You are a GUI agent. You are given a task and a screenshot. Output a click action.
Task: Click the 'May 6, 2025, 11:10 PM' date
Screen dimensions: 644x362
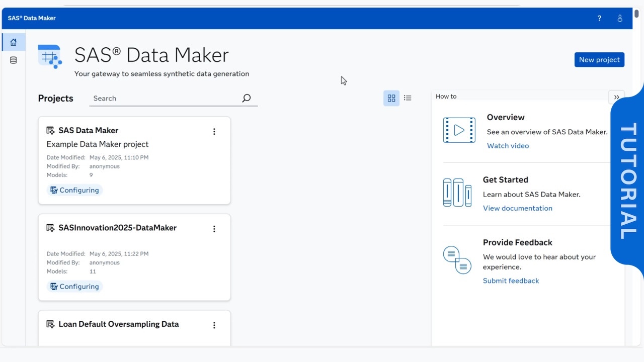click(x=119, y=157)
